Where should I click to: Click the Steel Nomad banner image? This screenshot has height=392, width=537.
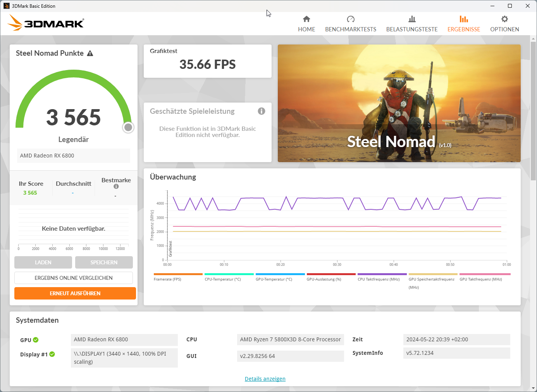pyautogui.click(x=399, y=103)
